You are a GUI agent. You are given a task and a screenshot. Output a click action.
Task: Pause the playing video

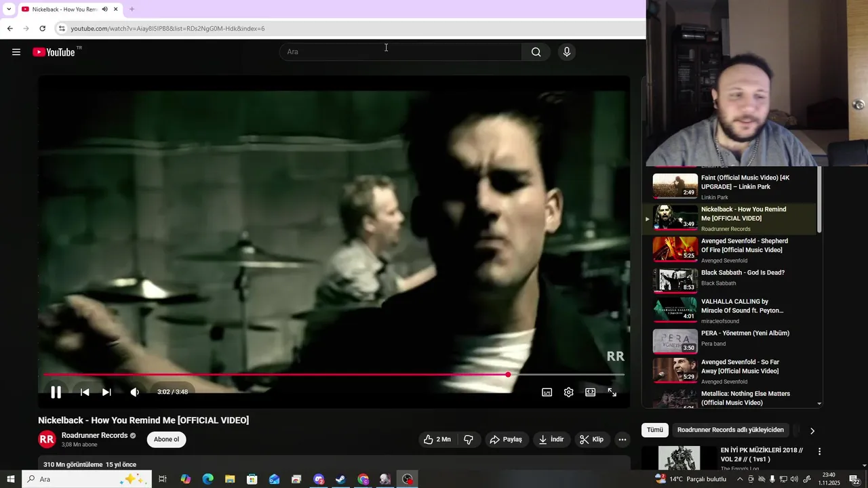pos(56,392)
